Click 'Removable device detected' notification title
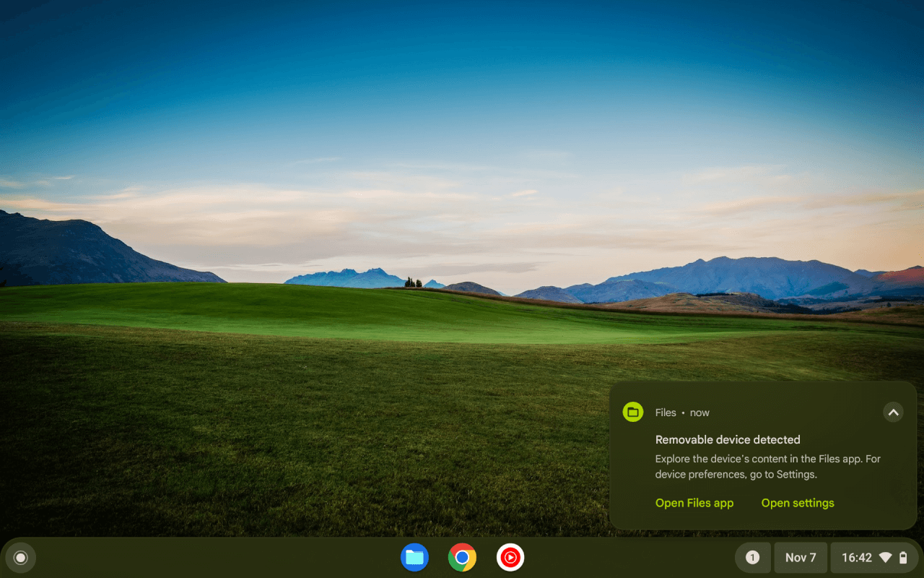The width and height of the screenshot is (924, 578). click(x=728, y=439)
